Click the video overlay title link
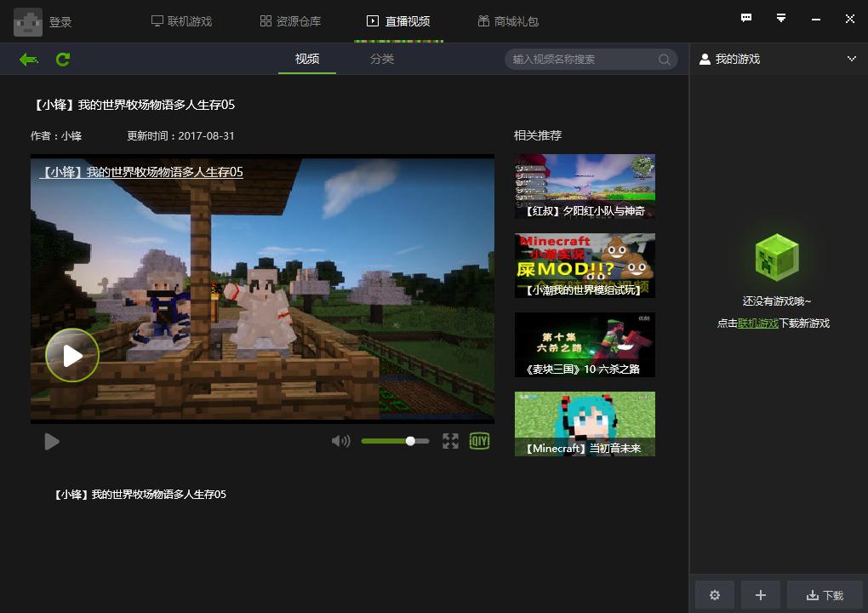The image size is (868, 613). [x=142, y=172]
